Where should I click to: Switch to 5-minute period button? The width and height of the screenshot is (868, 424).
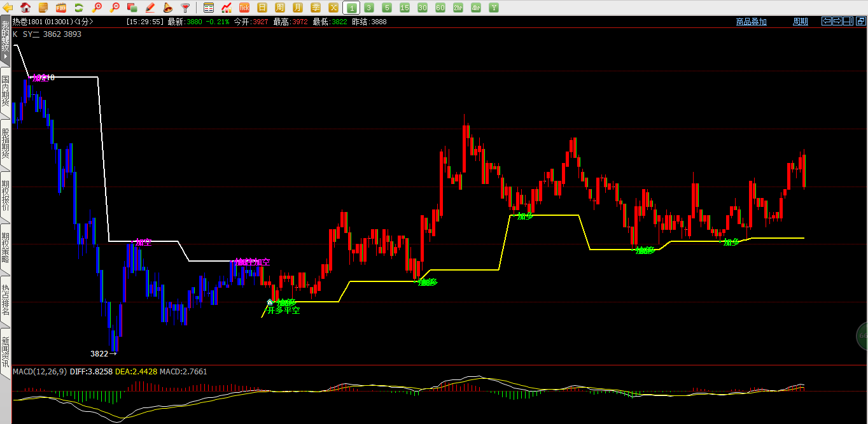tap(386, 8)
